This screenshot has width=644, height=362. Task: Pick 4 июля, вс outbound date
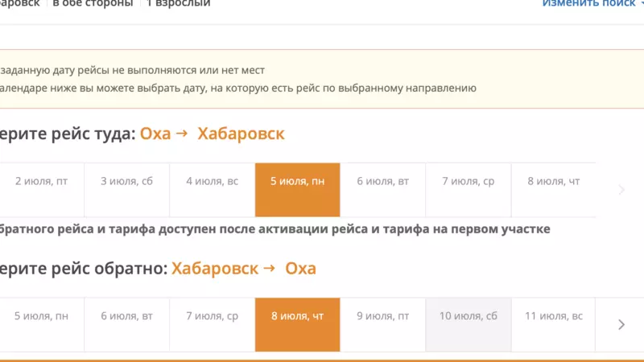pyautogui.click(x=212, y=182)
